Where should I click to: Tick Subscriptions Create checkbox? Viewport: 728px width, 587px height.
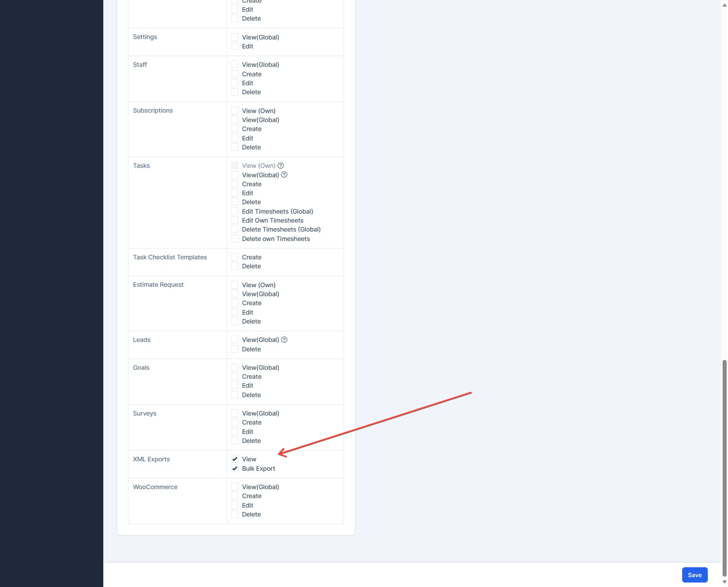(234, 129)
